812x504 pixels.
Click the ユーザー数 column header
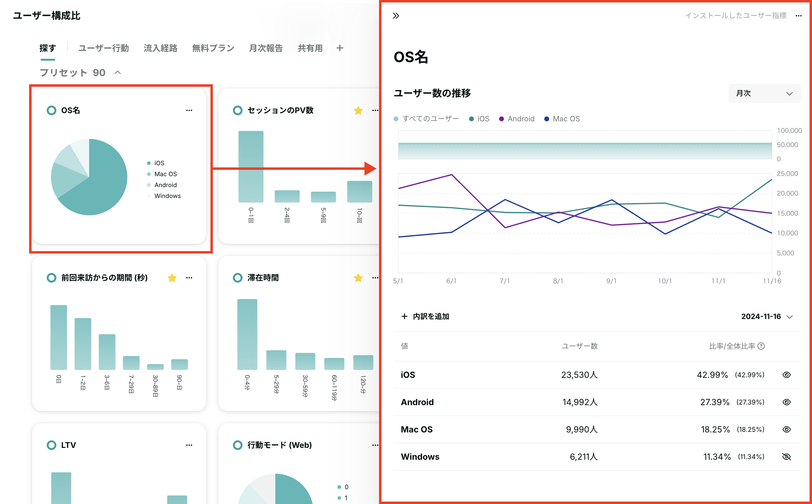[x=580, y=346]
